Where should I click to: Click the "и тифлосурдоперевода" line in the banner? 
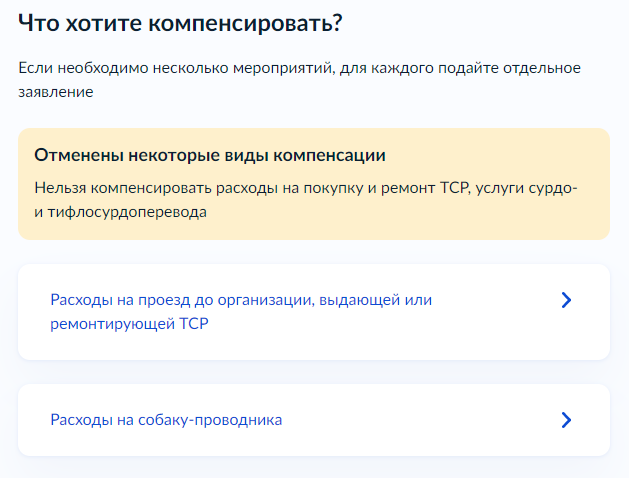click(x=120, y=212)
